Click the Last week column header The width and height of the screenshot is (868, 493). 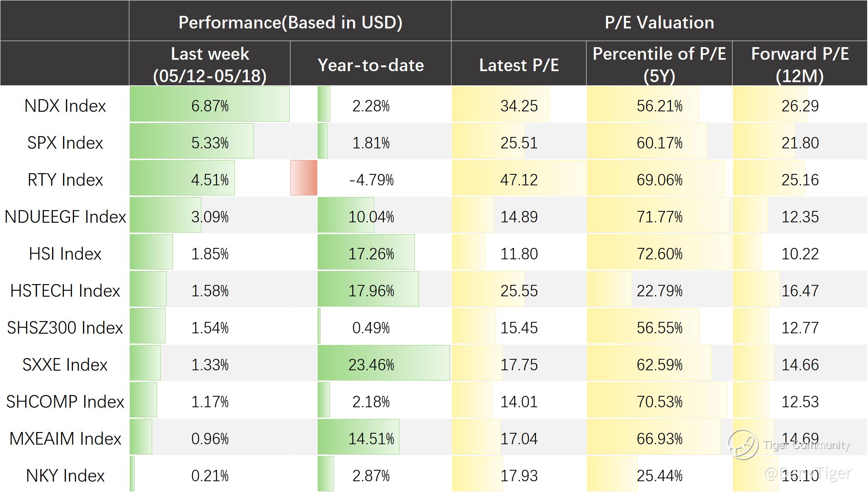(209, 65)
